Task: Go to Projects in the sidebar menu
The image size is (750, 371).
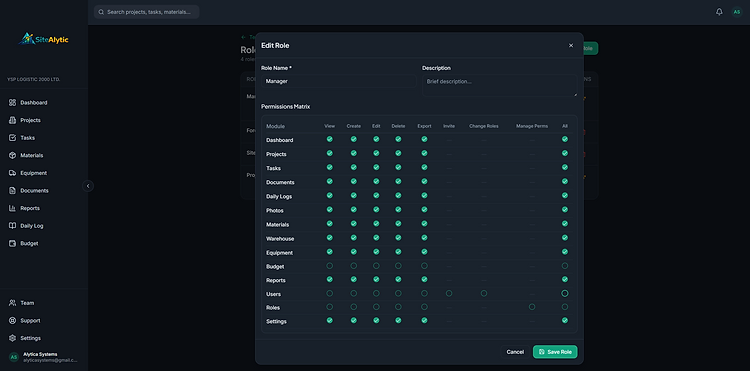Action: [x=30, y=120]
